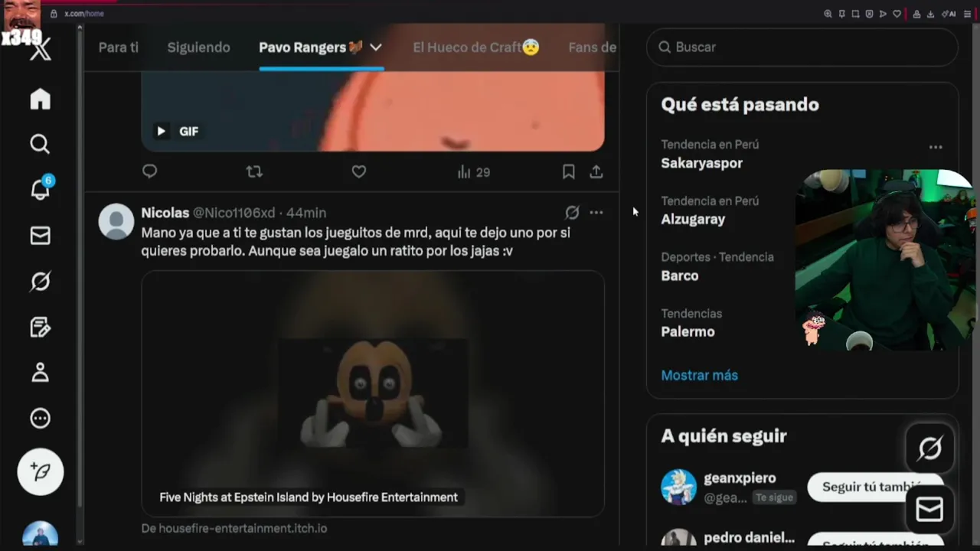Open the 44min post timestamp

click(306, 213)
